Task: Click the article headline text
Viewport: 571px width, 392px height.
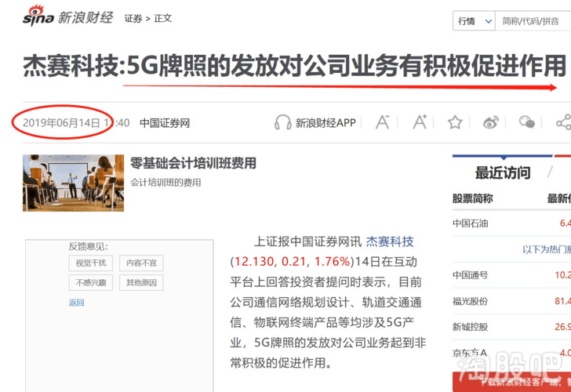Action: click(x=294, y=66)
